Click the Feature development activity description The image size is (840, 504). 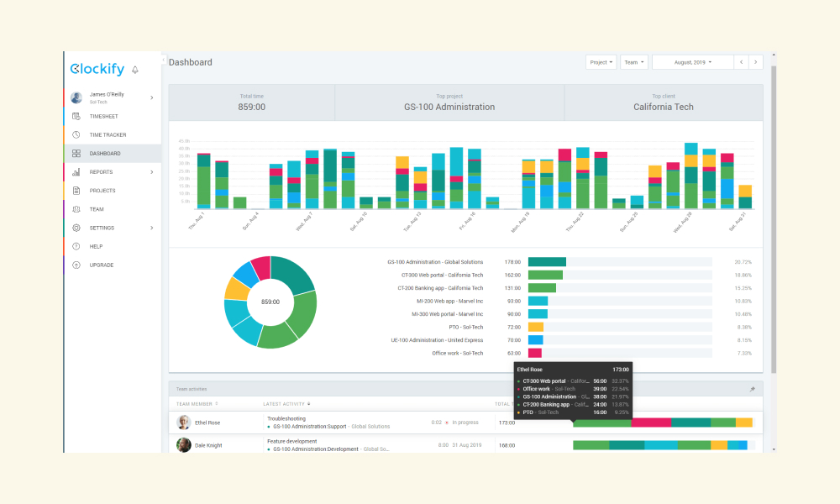(x=292, y=441)
